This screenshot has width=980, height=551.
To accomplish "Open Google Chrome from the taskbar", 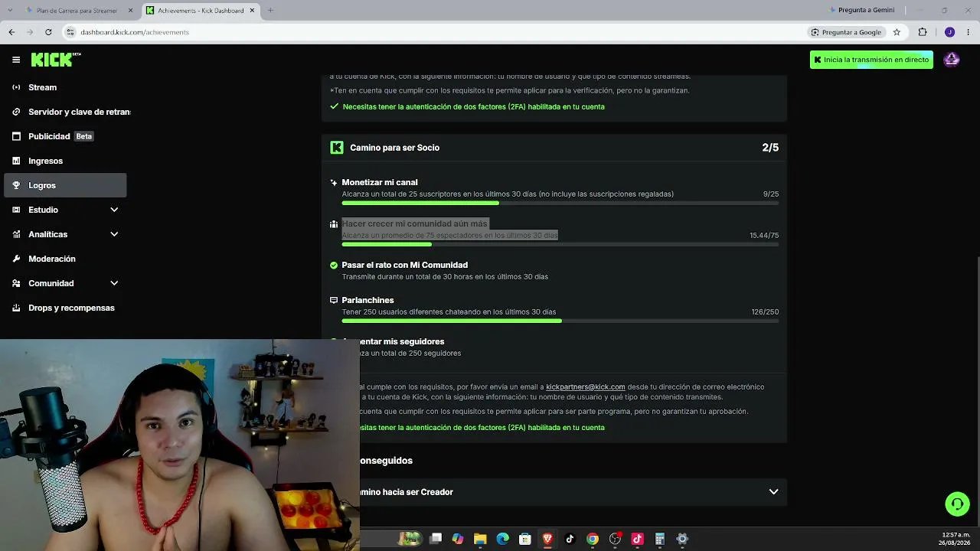I will pos(593,539).
